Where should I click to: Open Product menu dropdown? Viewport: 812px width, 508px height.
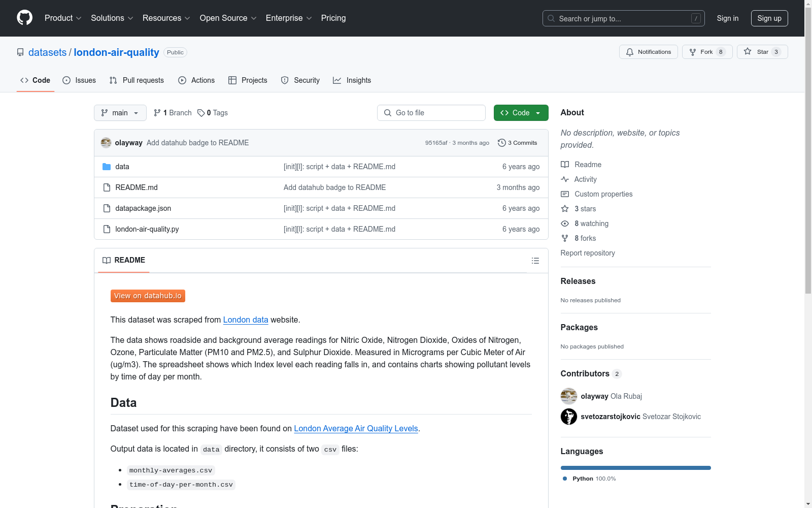[63, 18]
